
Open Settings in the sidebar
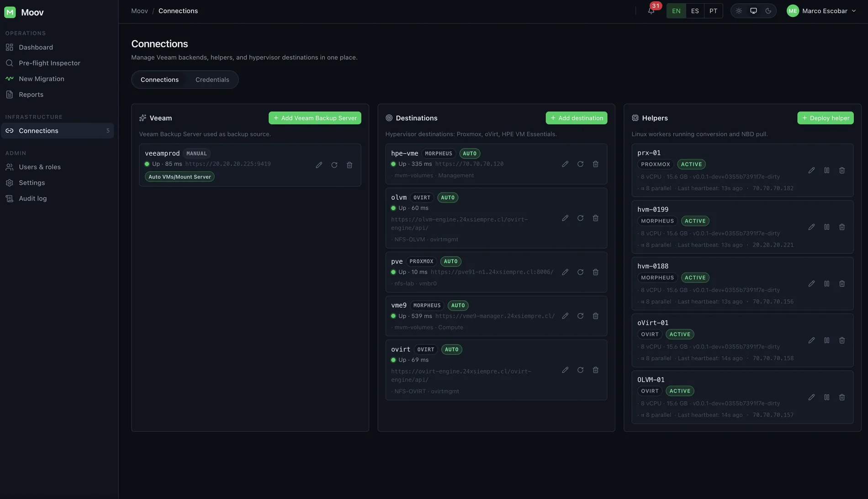[57, 183]
